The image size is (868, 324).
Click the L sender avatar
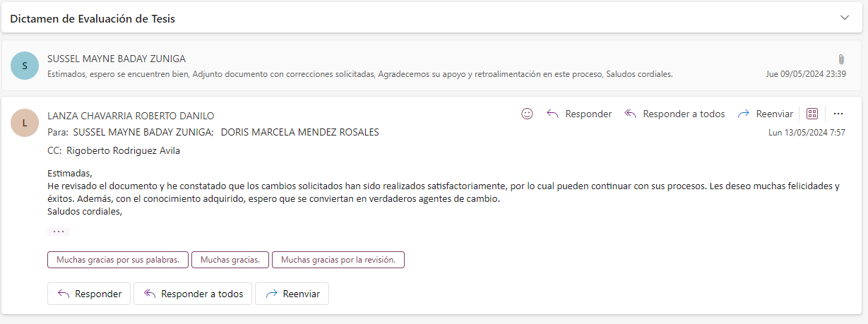[x=25, y=124]
